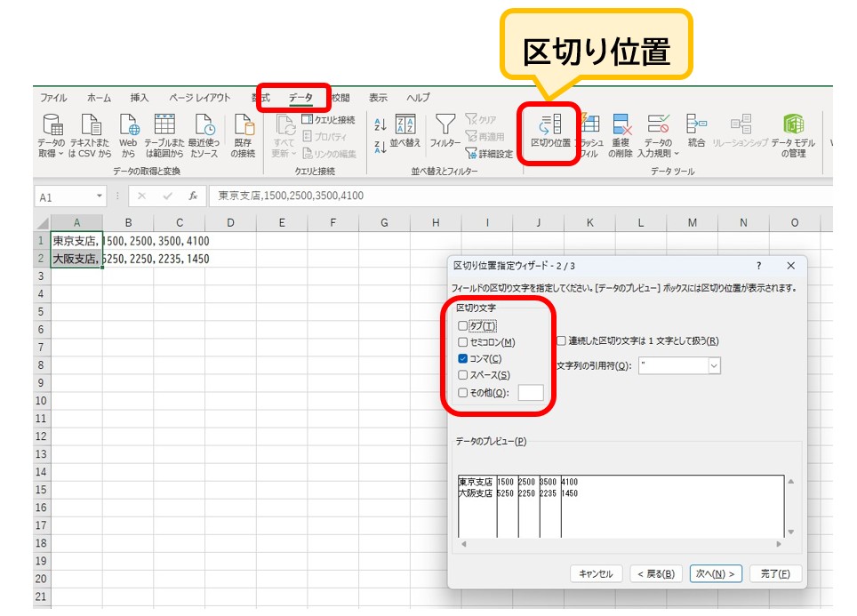This screenshot has height=616, width=857.
Task: Check the その他(O) delimiter checkbox
Action: coord(463,393)
